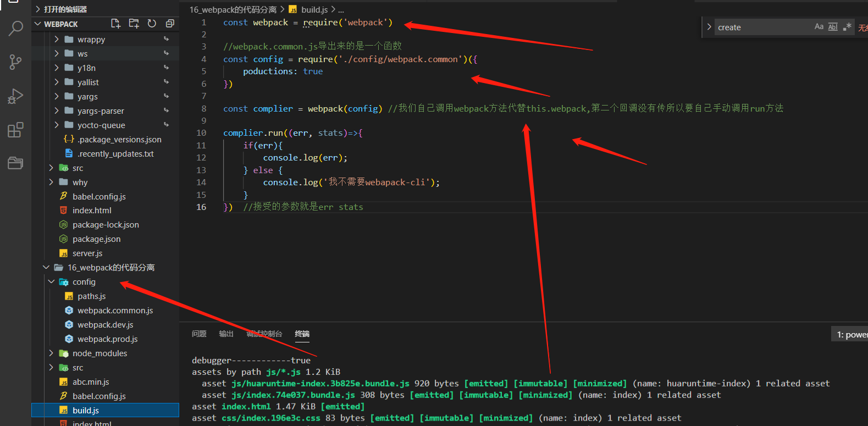Screen dimensions: 868x426
Task: Toggle match whole word in find widget
Action: click(833, 26)
